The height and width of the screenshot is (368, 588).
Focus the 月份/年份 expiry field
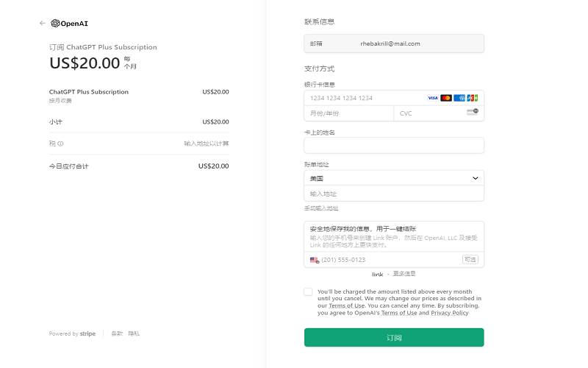tap(348, 113)
